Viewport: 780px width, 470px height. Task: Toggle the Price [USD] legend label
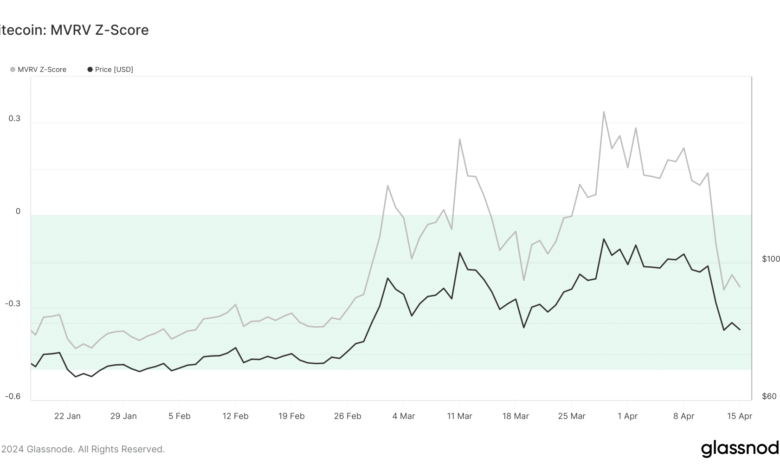[115, 69]
